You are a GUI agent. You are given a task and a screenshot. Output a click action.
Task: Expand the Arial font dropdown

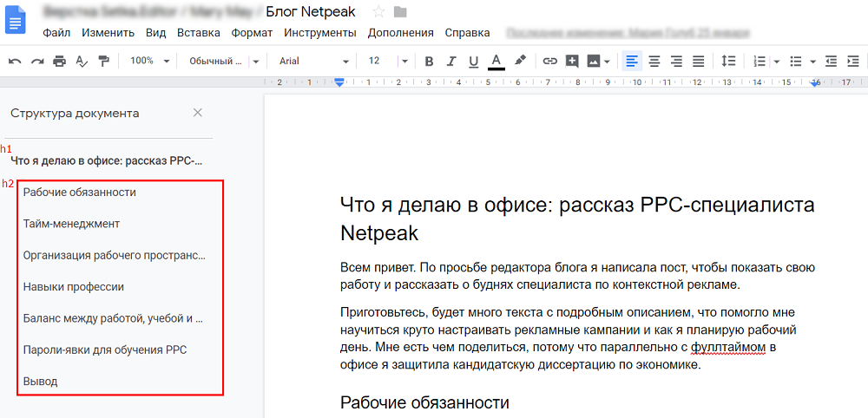click(313, 62)
